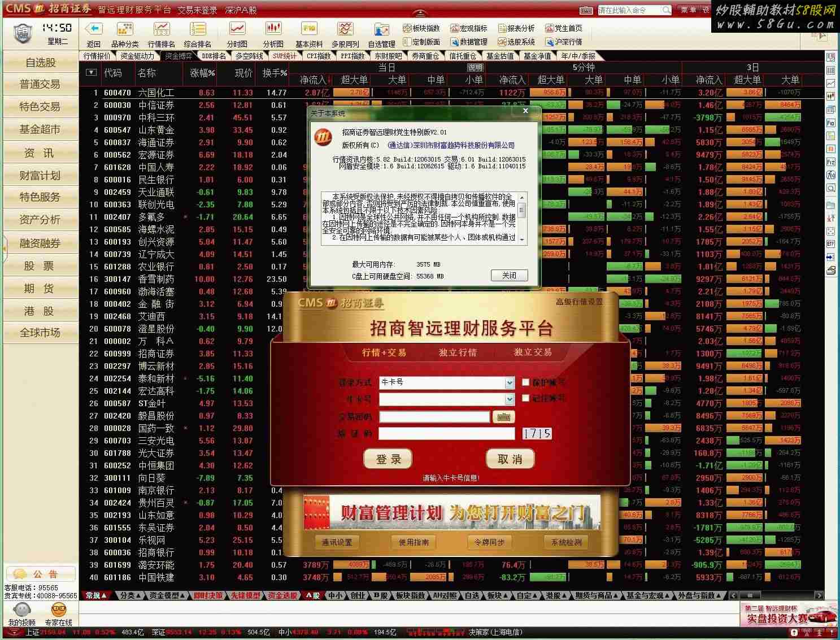The image size is (840, 640).
Task: Open 行情排名 ranking icon
Action: [x=162, y=29]
